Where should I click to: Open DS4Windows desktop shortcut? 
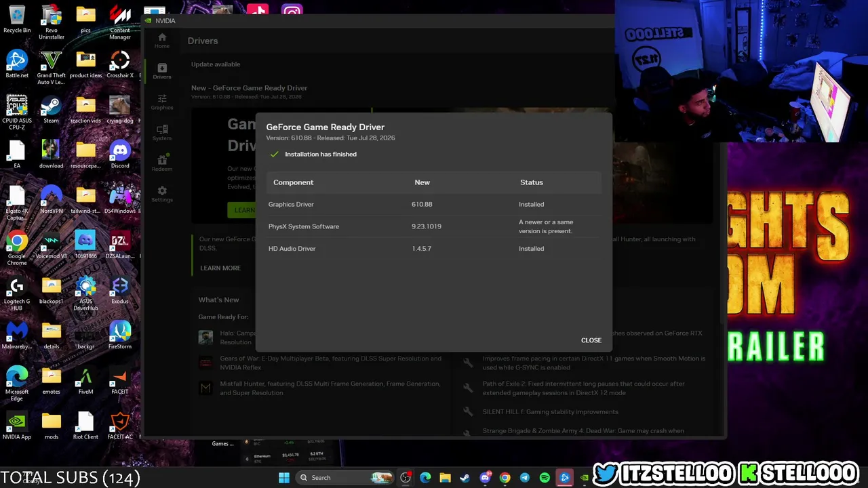pos(120,200)
